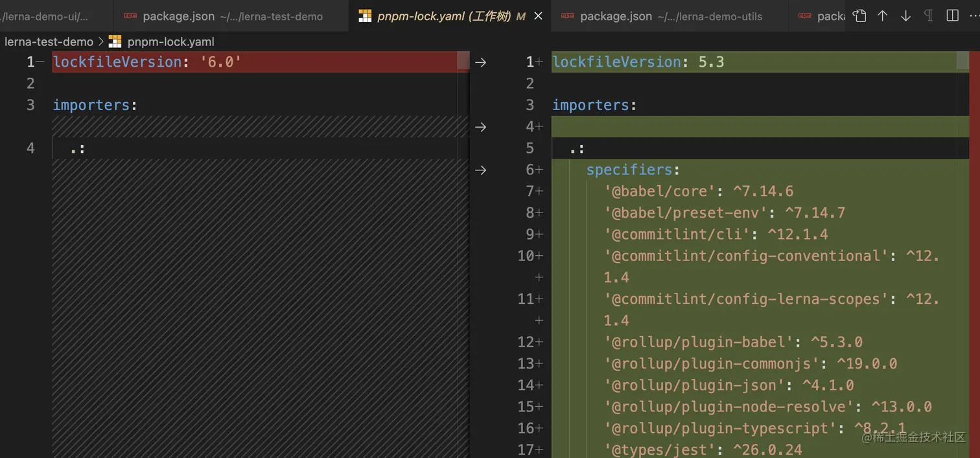Image resolution: width=980 pixels, height=458 pixels.
Task: Revert arrow beside the specifiers line
Action: 480,170
